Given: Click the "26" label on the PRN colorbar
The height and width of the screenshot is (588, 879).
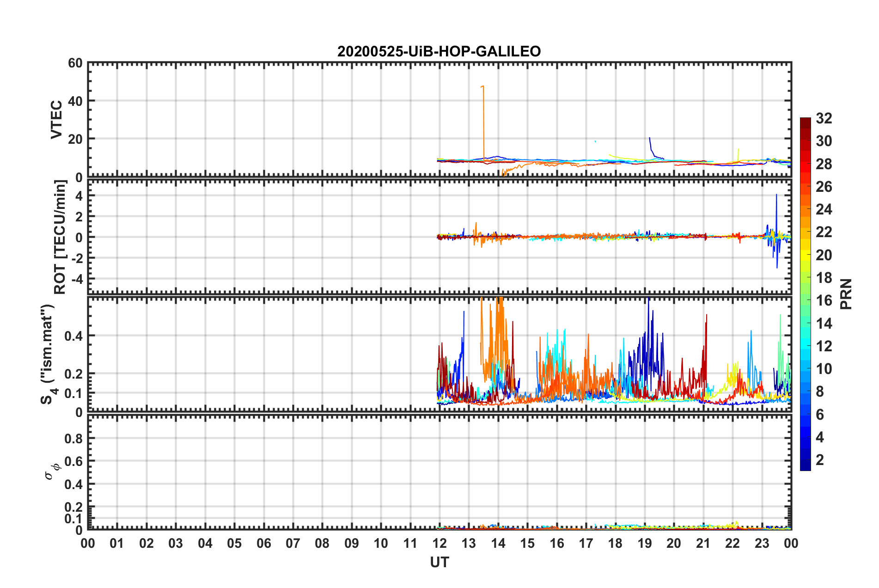Looking at the screenshot, I should click(824, 187).
